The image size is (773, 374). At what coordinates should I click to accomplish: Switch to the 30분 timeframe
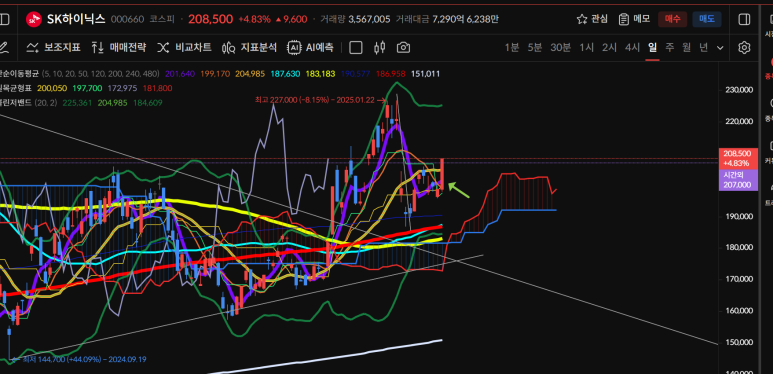(561, 48)
